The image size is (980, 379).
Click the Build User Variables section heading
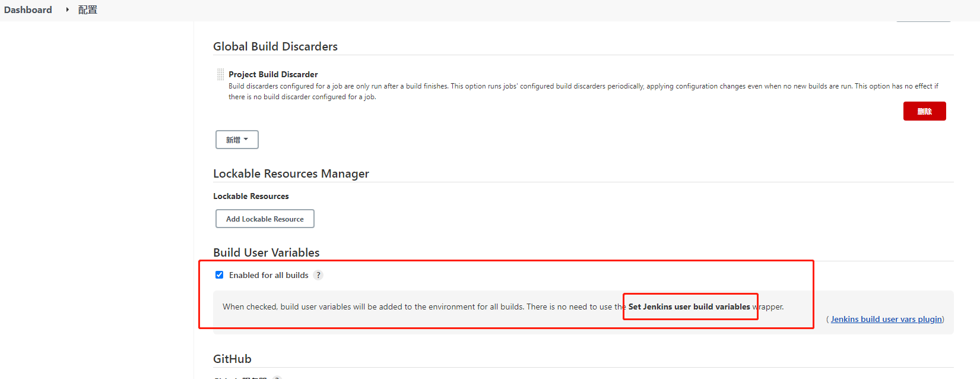pyautogui.click(x=267, y=252)
